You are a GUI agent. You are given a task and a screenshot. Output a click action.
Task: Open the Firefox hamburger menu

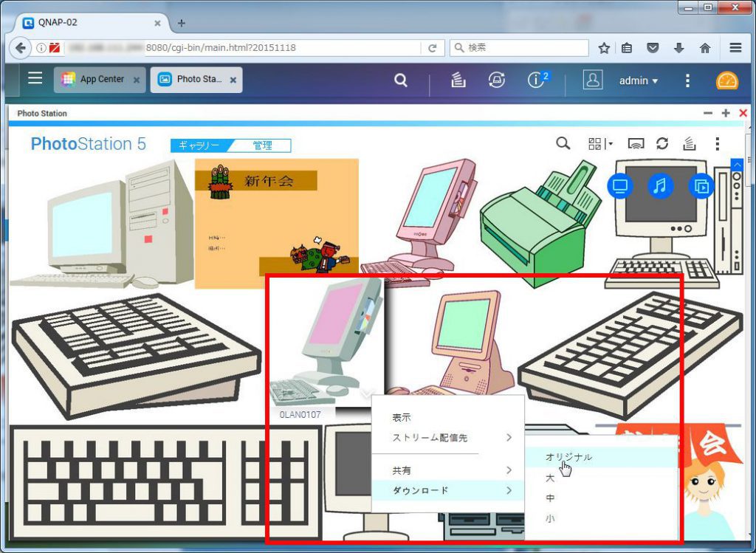735,48
